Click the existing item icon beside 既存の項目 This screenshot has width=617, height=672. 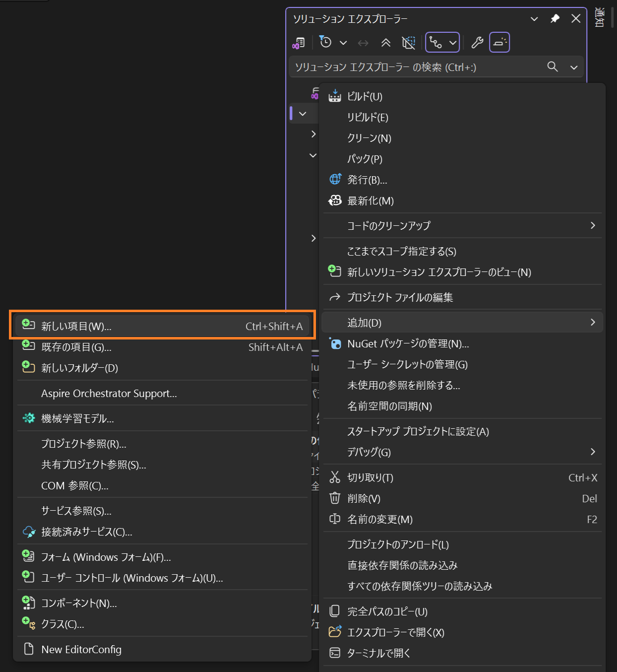(28, 345)
